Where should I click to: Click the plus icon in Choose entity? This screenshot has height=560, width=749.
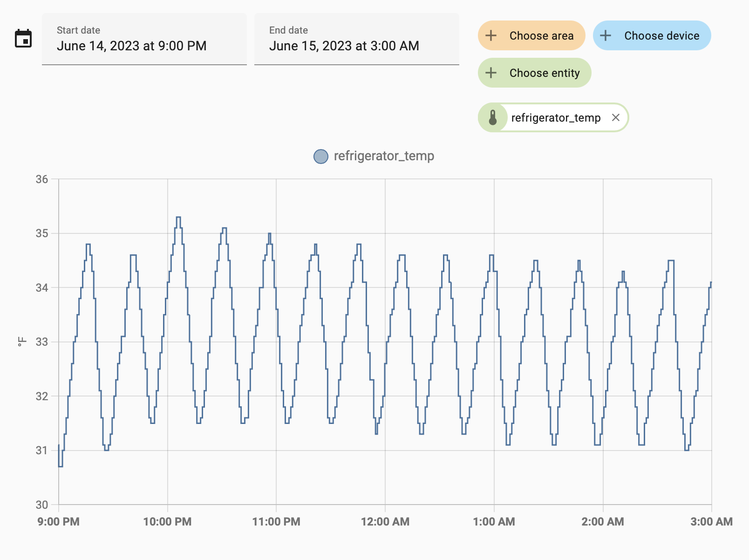pyautogui.click(x=491, y=73)
